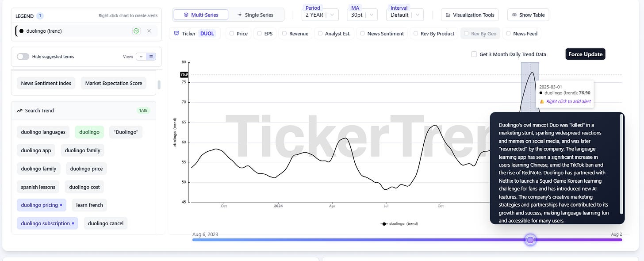Screen dimensions: 644x261
Task: Open the Interval Default dropdown
Action: tap(405, 15)
